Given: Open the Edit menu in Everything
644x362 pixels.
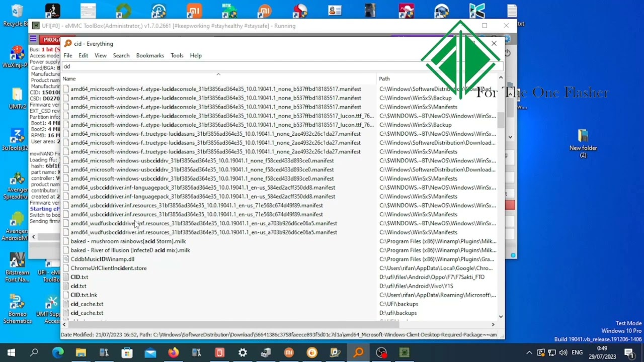Looking at the screenshot, I should click(83, 55).
